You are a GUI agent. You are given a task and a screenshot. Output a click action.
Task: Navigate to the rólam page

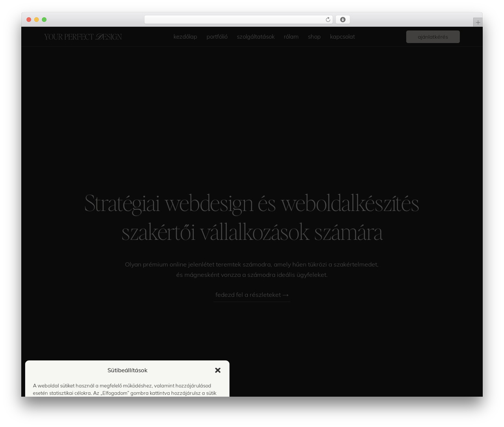(291, 37)
